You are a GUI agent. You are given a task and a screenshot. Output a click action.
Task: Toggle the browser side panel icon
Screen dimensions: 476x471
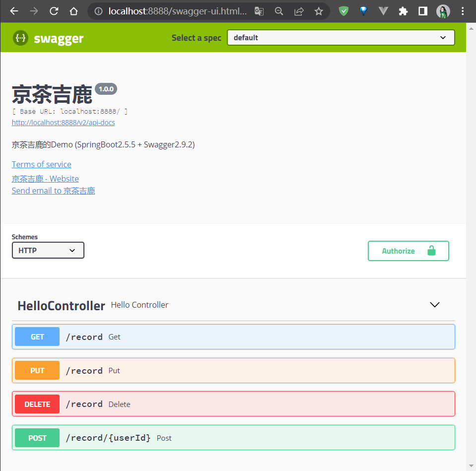pyautogui.click(x=423, y=11)
